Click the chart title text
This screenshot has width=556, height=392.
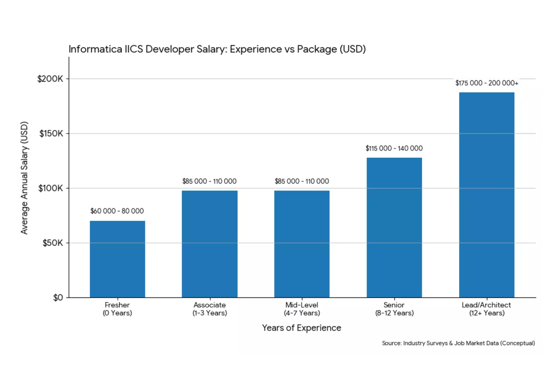(217, 49)
